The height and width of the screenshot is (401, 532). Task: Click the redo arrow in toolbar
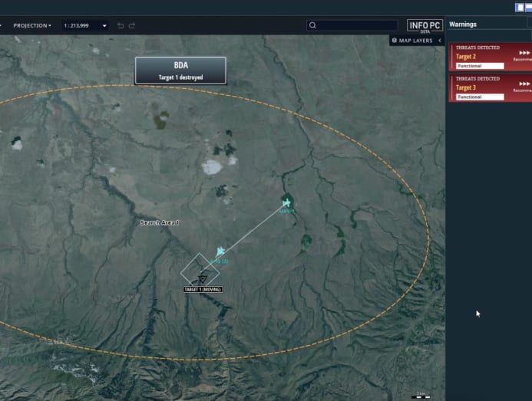(x=132, y=25)
